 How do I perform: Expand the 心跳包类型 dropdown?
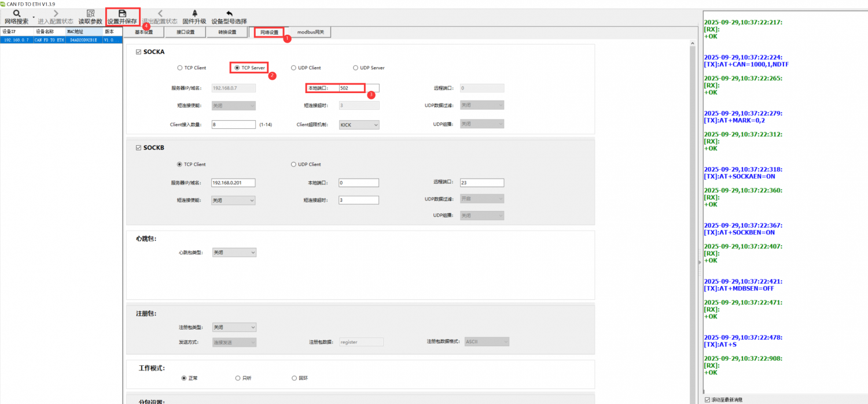coord(234,253)
